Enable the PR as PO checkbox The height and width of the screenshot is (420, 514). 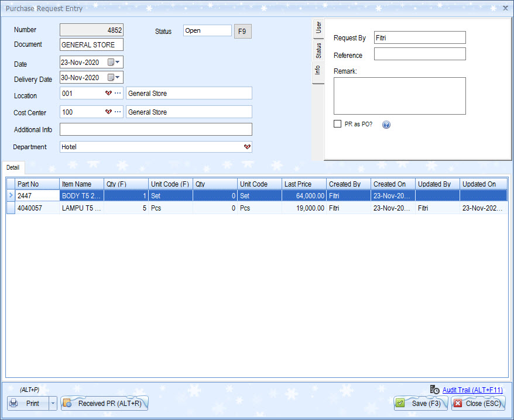tap(337, 124)
